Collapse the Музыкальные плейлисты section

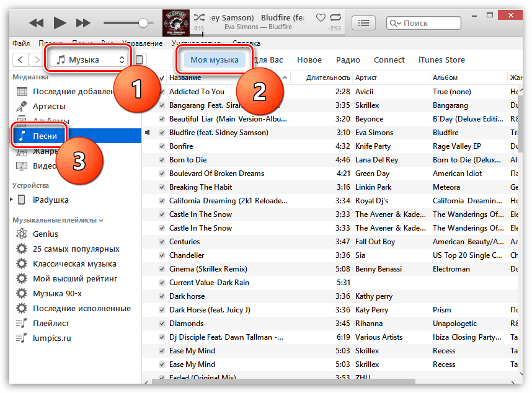click(101, 221)
